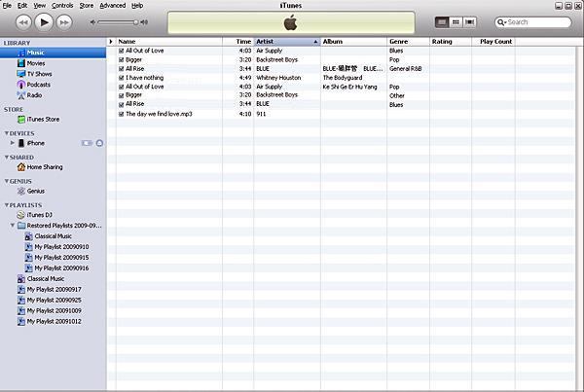Sort by Time column header

(238, 41)
